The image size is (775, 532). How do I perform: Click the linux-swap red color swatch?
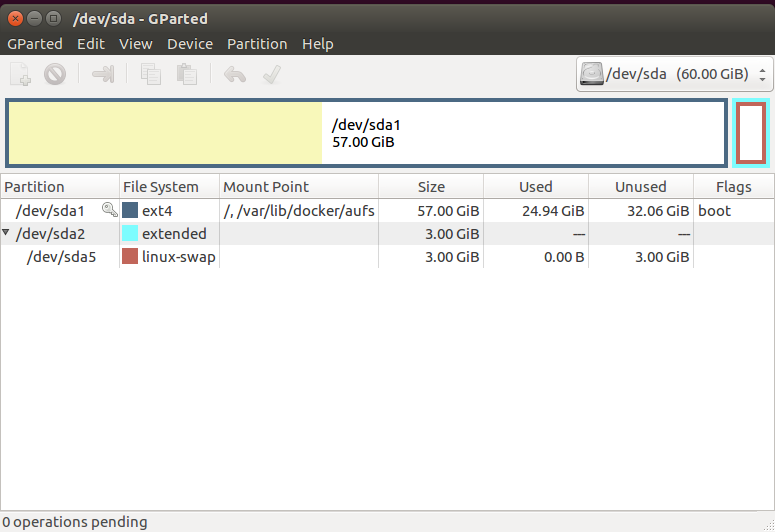click(130, 256)
